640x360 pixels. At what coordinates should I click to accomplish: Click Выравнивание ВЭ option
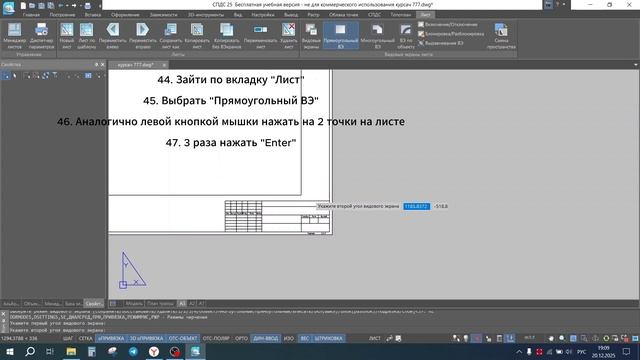tap(441, 43)
